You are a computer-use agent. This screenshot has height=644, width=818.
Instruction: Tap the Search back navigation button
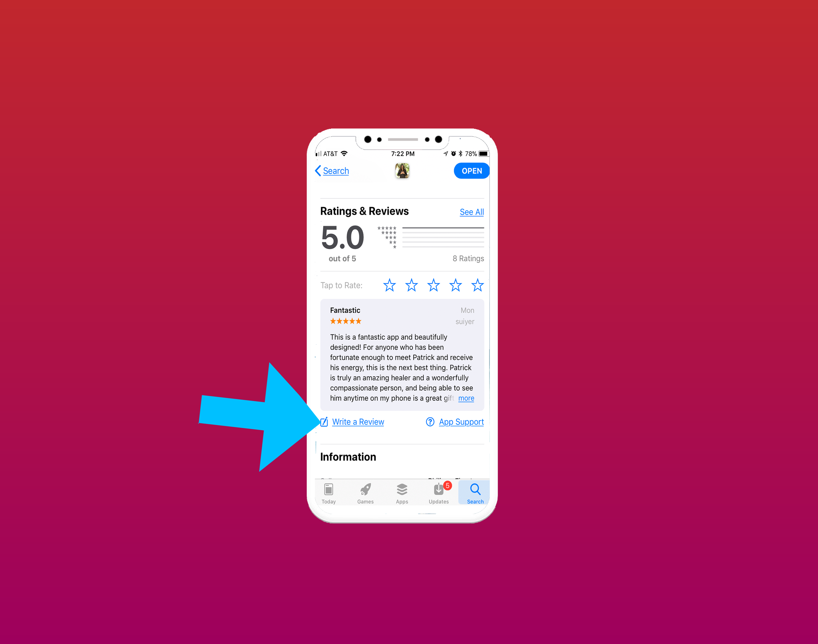coord(332,170)
